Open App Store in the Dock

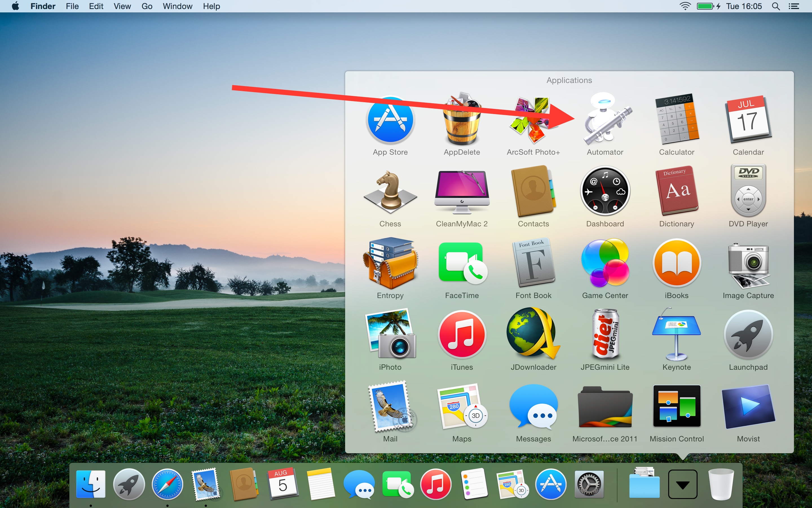pyautogui.click(x=551, y=485)
